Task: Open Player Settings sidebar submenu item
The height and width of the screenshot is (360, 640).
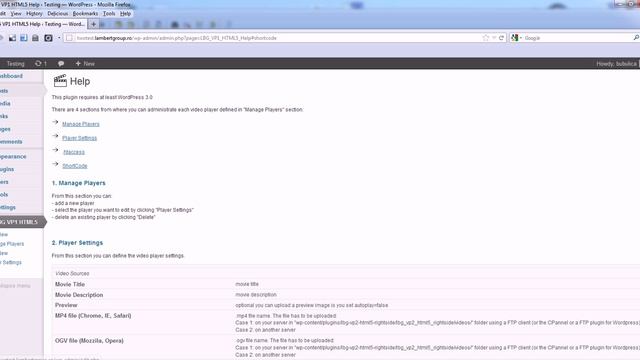Action: [x=11, y=262]
